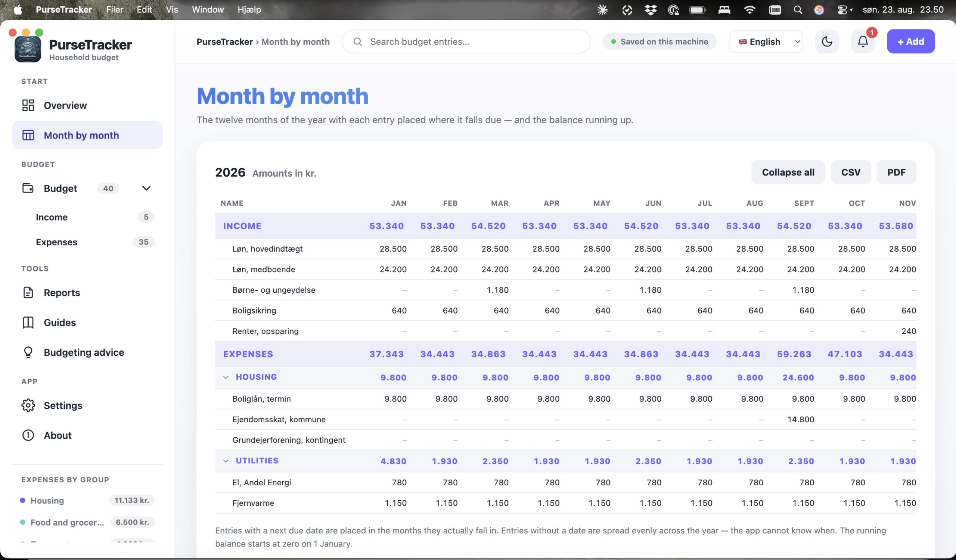Open the Filer menu
Image resolution: width=956 pixels, height=560 pixels.
pyautogui.click(x=115, y=9)
